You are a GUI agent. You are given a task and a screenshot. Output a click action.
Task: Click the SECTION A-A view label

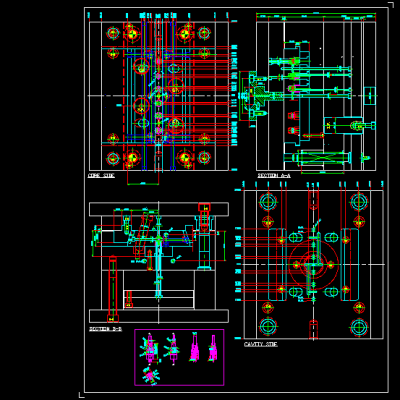pyautogui.click(x=274, y=176)
